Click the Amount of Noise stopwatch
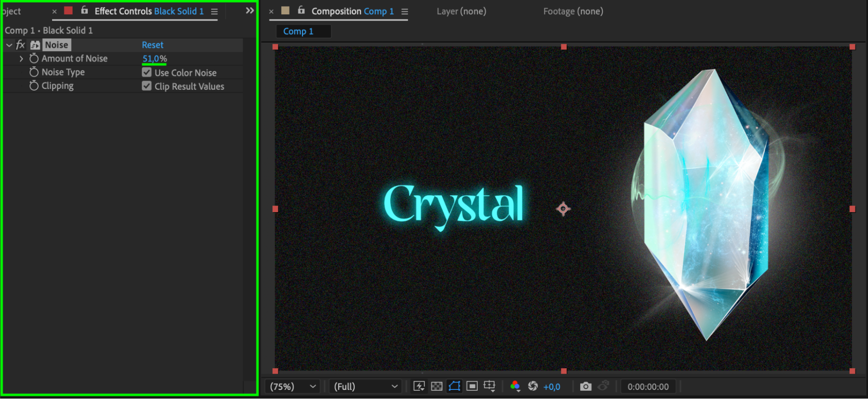 click(x=34, y=58)
